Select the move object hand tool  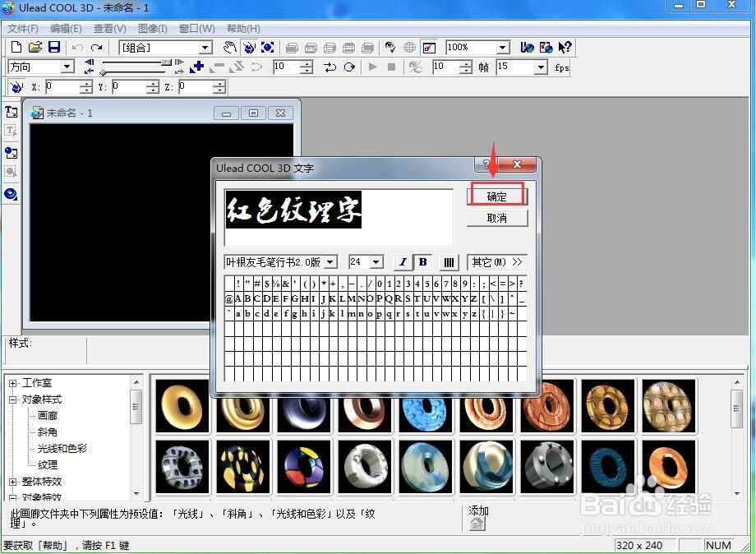pyautogui.click(x=230, y=47)
